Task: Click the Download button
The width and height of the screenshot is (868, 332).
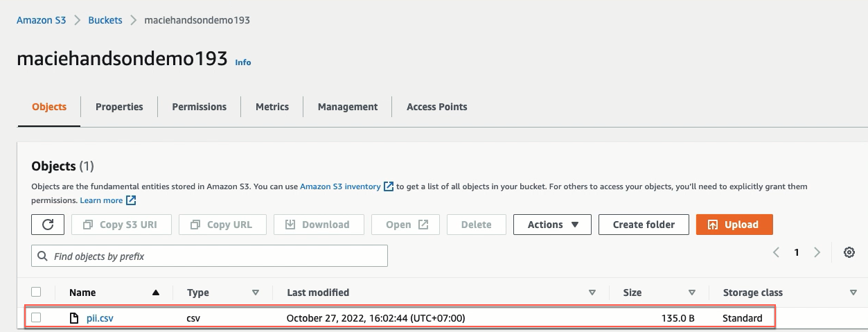Action: 319,225
